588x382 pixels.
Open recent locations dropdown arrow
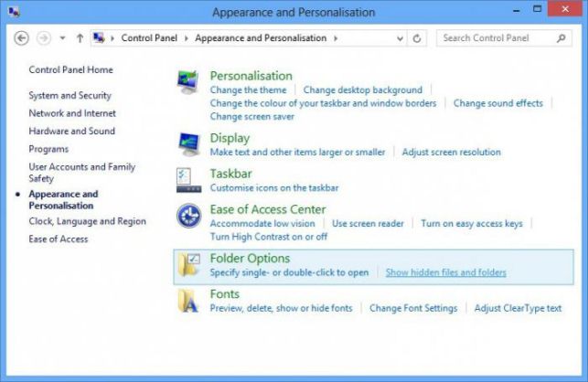pos(62,37)
